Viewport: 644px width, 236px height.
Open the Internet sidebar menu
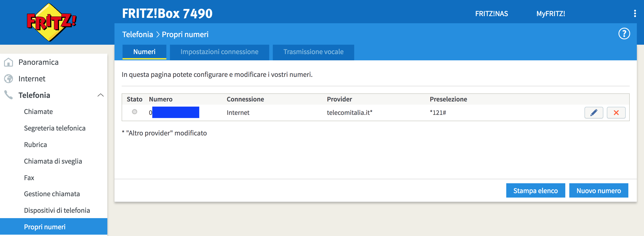(x=32, y=79)
